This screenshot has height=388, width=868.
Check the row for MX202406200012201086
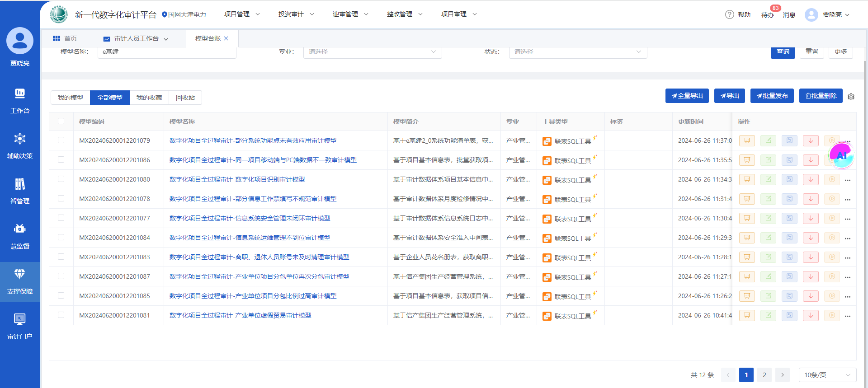tap(61, 160)
